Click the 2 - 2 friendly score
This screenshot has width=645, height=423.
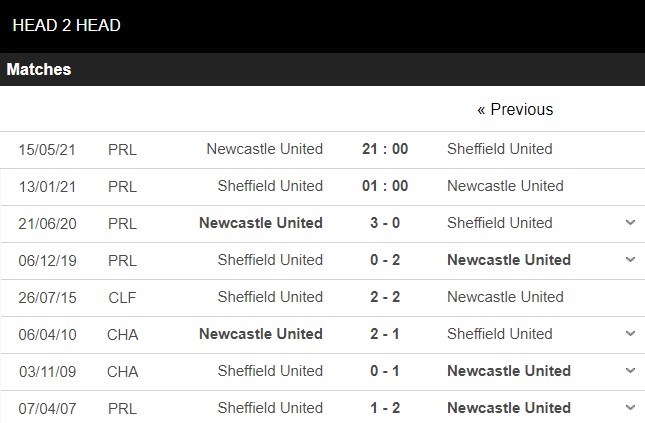click(385, 297)
